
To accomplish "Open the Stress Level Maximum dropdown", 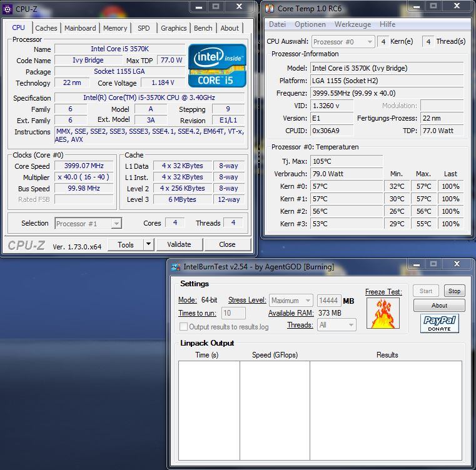I will tap(291, 301).
